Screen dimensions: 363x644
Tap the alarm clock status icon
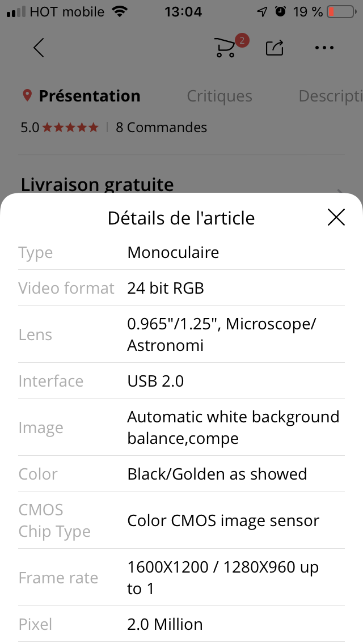click(x=280, y=11)
